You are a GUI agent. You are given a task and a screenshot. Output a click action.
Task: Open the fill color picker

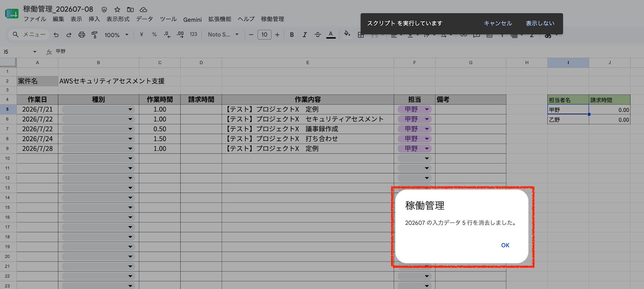pyautogui.click(x=347, y=34)
